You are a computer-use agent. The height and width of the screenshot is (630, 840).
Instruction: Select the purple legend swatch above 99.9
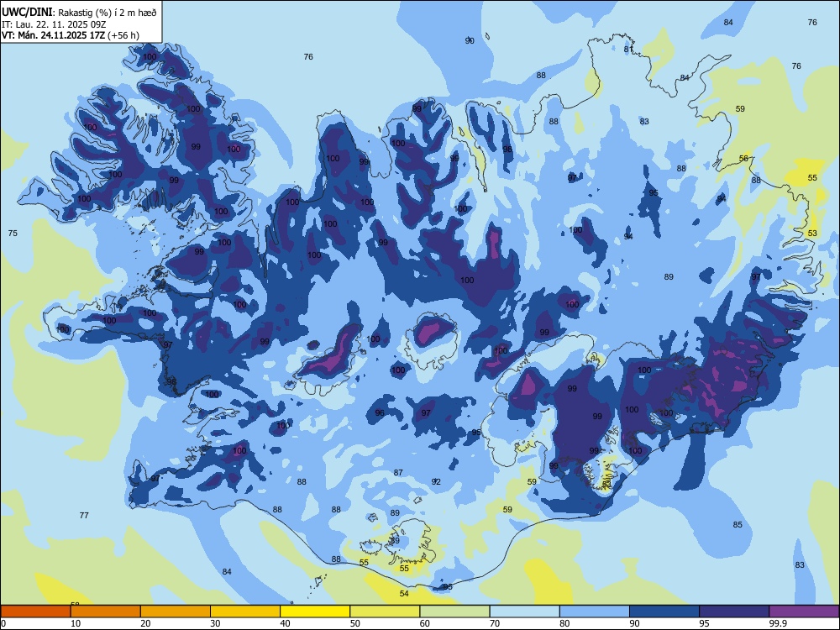tap(804, 612)
